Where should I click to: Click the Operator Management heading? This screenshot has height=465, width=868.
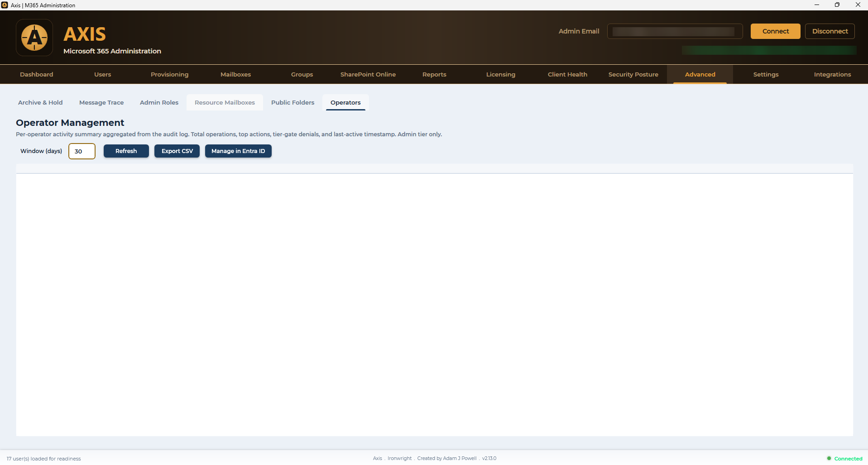click(x=70, y=123)
